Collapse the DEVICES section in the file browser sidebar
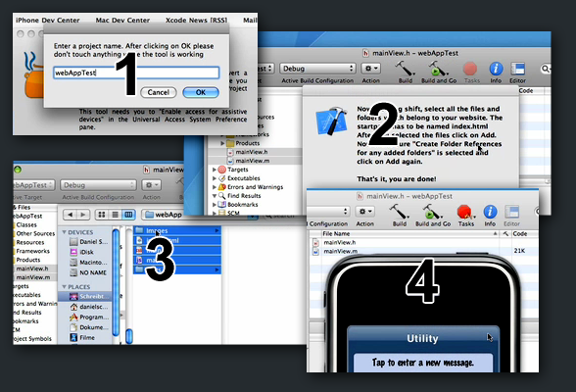 [x=65, y=232]
